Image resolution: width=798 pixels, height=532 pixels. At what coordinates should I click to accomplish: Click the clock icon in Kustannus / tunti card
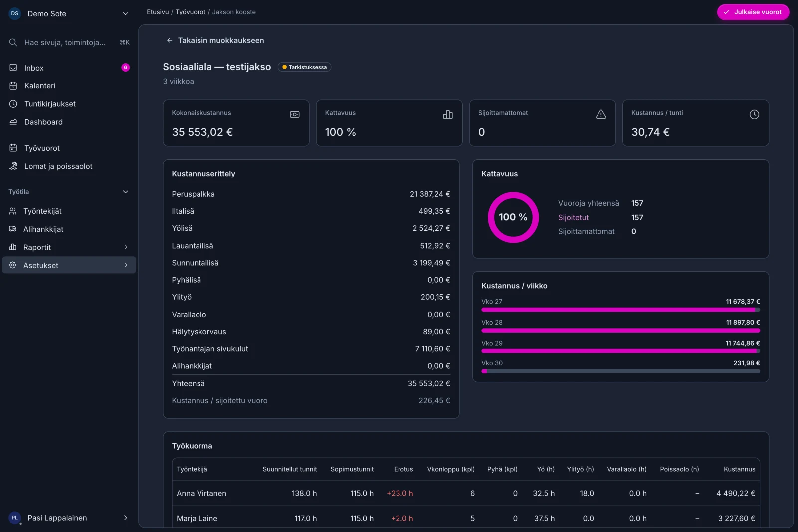click(754, 115)
